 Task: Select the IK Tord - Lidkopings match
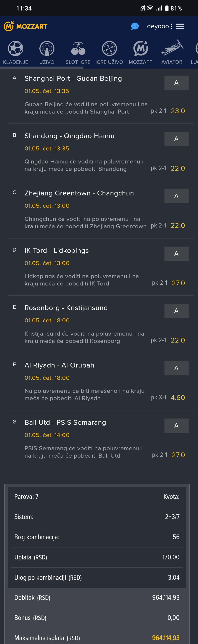click(57, 251)
